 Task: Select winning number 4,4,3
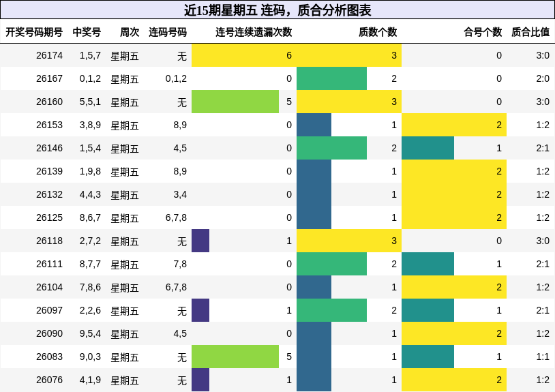[x=90, y=194]
